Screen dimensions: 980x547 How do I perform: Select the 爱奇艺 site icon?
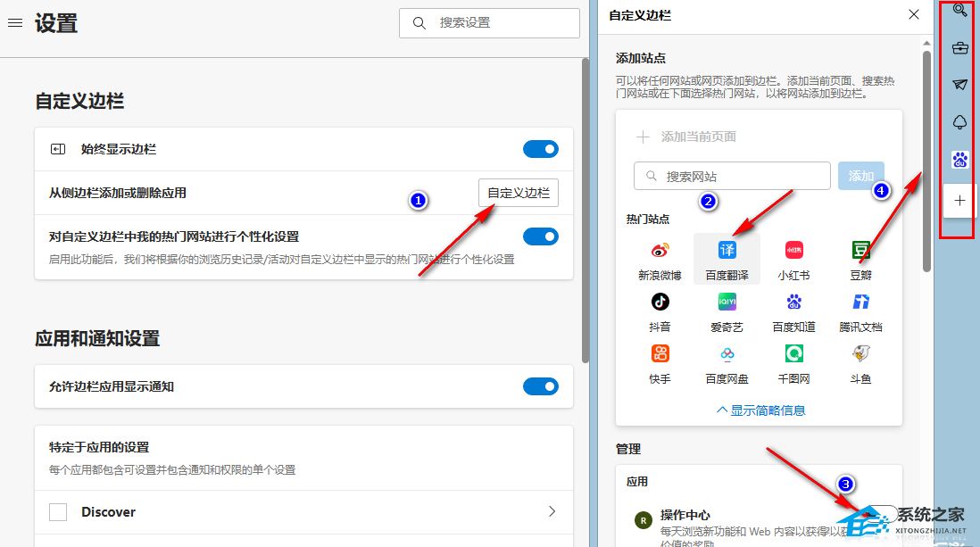727,302
